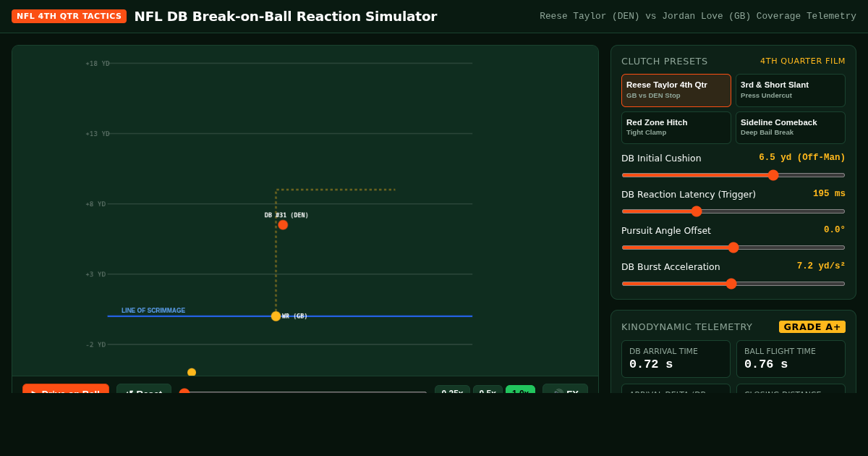
Task: Adjust the DB Reaction Latency slider
Action: click(x=733, y=211)
